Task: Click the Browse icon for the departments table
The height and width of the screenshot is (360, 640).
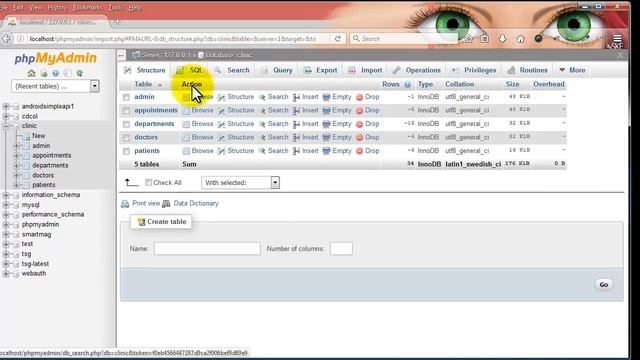Action: click(186, 124)
